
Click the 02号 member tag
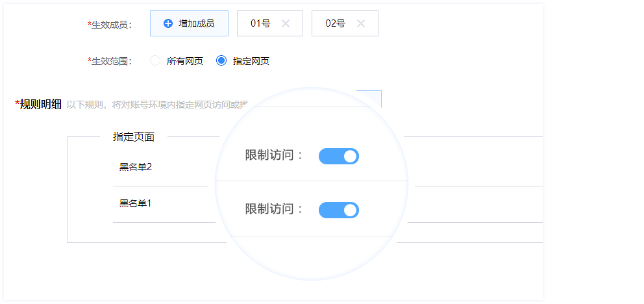[336, 23]
